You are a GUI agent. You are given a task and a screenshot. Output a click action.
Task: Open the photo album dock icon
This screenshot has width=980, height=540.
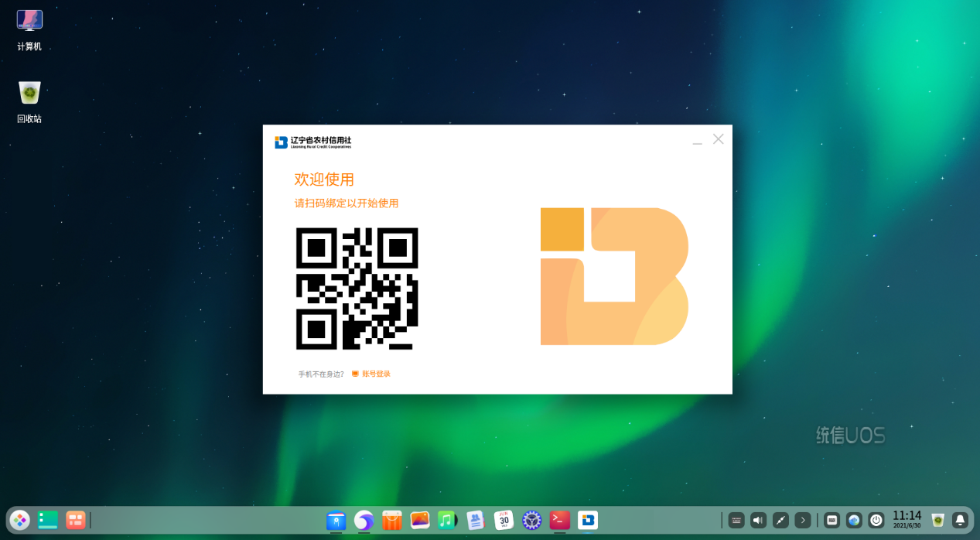pos(420,521)
